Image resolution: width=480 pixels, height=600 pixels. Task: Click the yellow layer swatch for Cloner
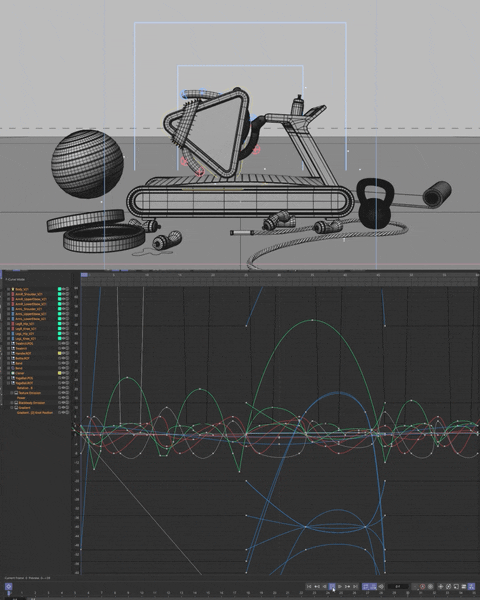coord(59,373)
